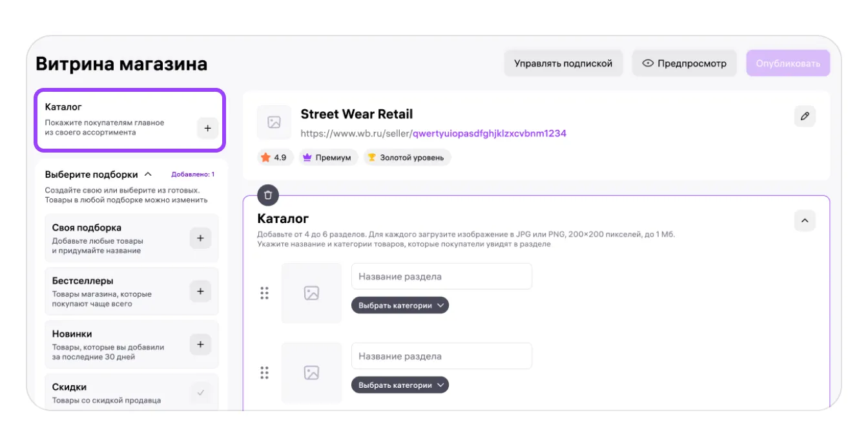The image size is (868, 446).
Task: Click the pencil edit icon beside Street Wear Retail
Action: click(x=805, y=116)
